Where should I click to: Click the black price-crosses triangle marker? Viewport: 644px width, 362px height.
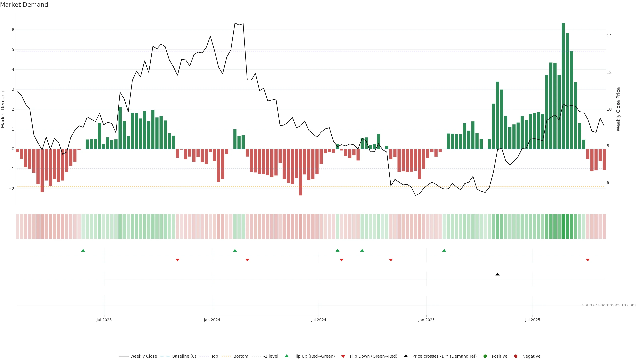497,274
